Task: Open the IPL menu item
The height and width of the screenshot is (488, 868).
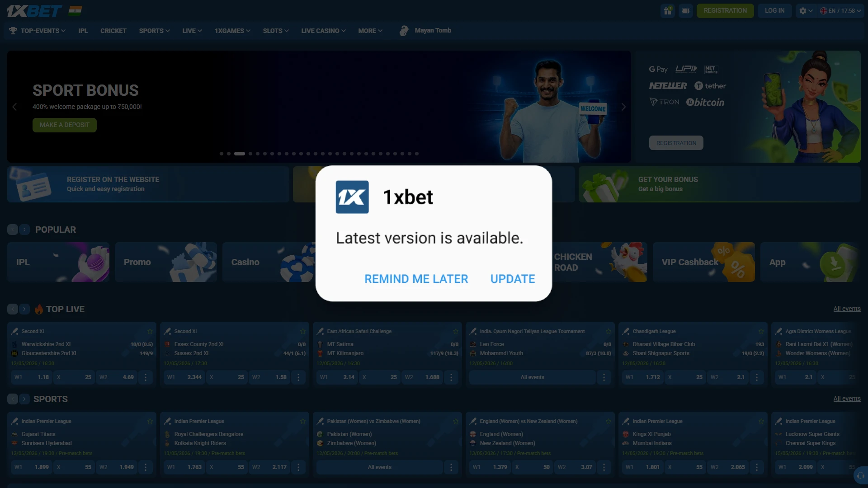Action: click(x=83, y=31)
